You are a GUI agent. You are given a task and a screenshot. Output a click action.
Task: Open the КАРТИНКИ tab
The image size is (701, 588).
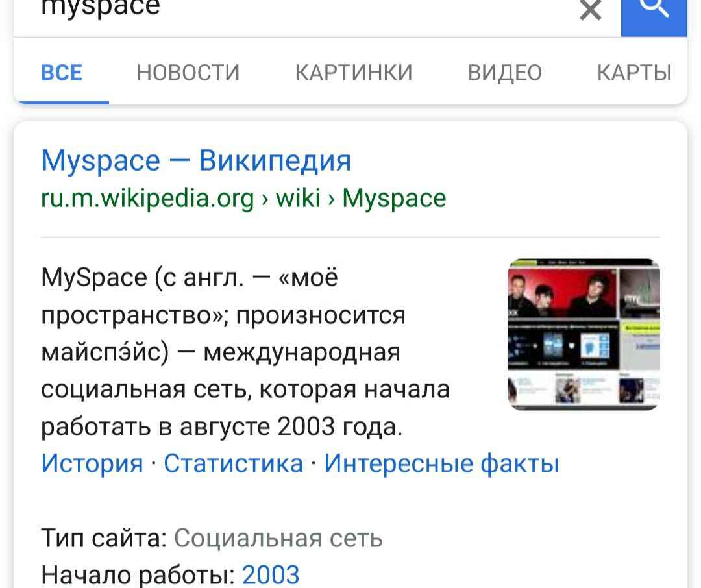pos(354,73)
